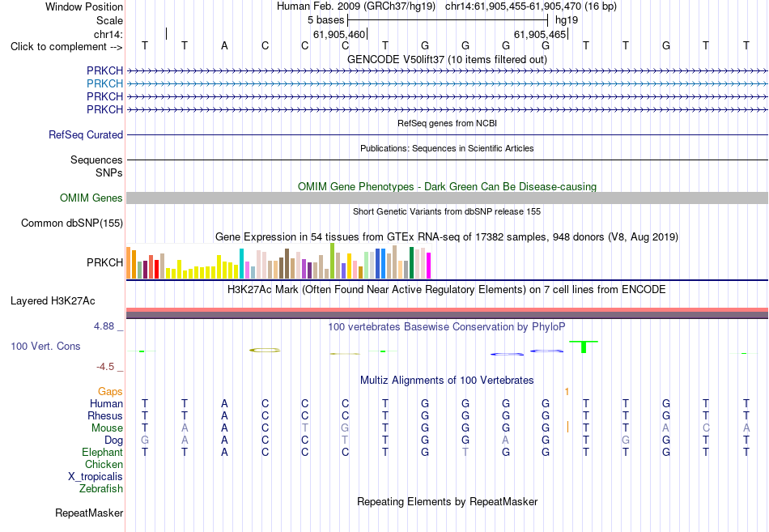The image size is (769, 532).
Task: Click the cyan bar in GTEx chart
Action: point(241,263)
